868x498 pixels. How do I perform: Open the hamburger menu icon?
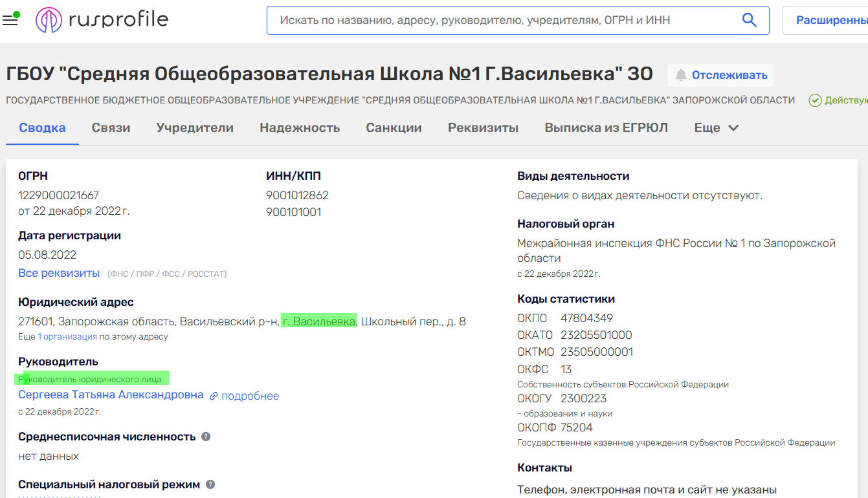pyautogui.click(x=10, y=20)
